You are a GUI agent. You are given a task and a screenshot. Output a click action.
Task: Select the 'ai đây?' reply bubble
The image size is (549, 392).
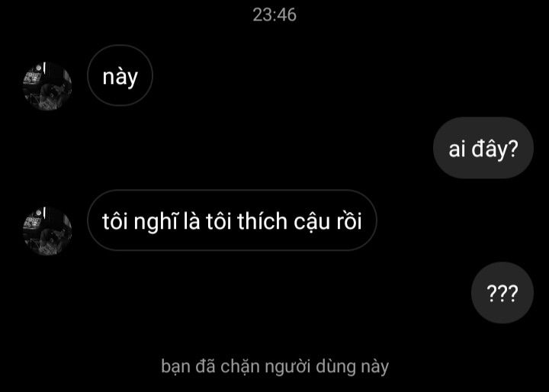(483, 148)
